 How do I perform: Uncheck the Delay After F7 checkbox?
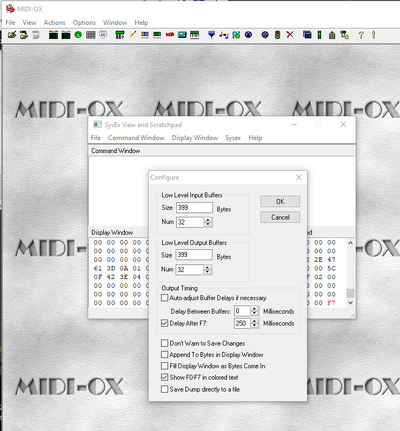(164, 323)
